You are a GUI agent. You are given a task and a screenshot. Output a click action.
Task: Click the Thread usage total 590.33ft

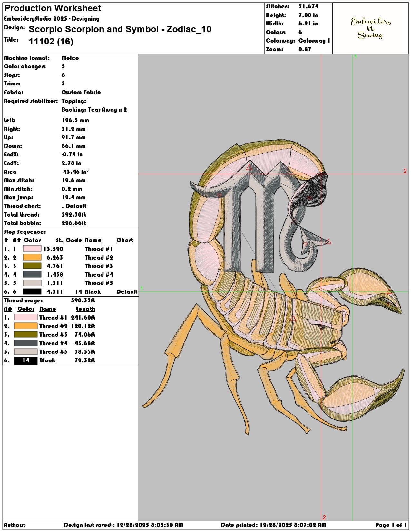(83, 300)
